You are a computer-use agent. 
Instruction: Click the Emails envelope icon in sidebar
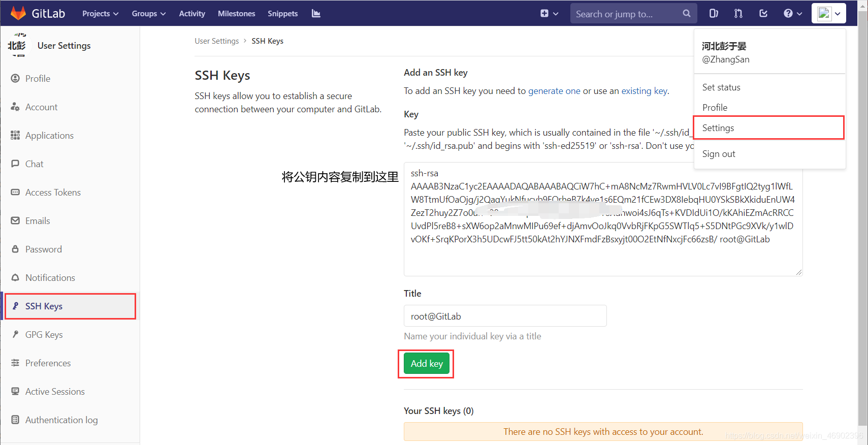point(15,220)
